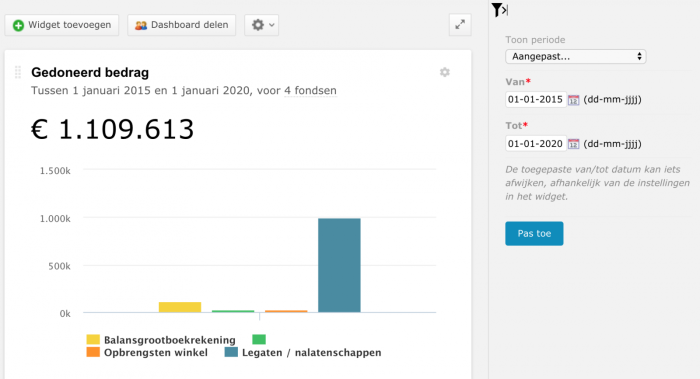
Task: Open the calendar picker for Van date
Action: coord(573,100)
